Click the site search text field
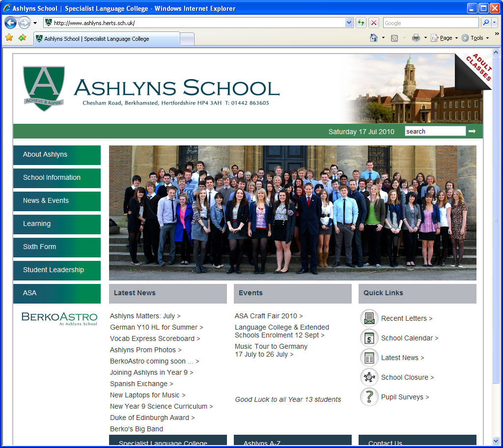The image size is (503, 448). tap(435, 131)
